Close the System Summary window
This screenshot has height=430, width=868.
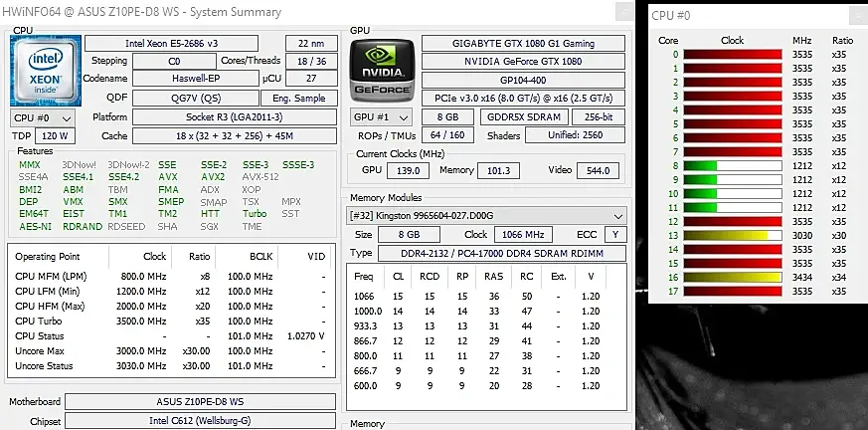click(x=625, y=12)
